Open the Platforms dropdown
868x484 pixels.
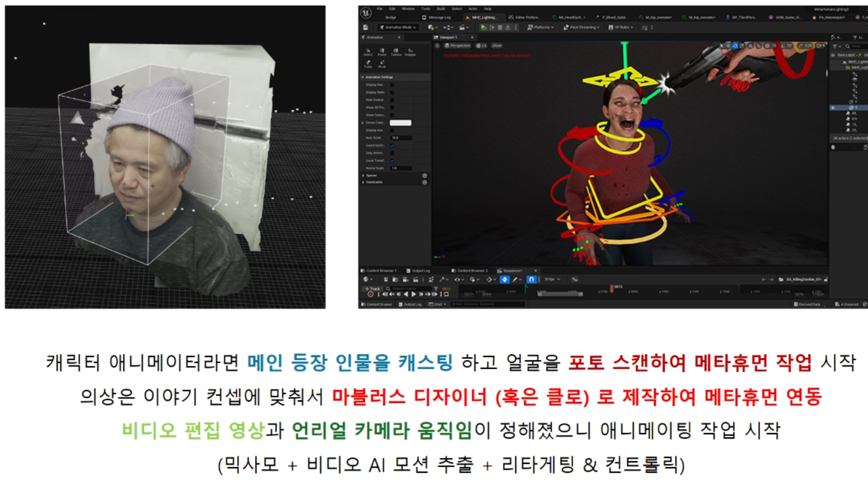540,27
